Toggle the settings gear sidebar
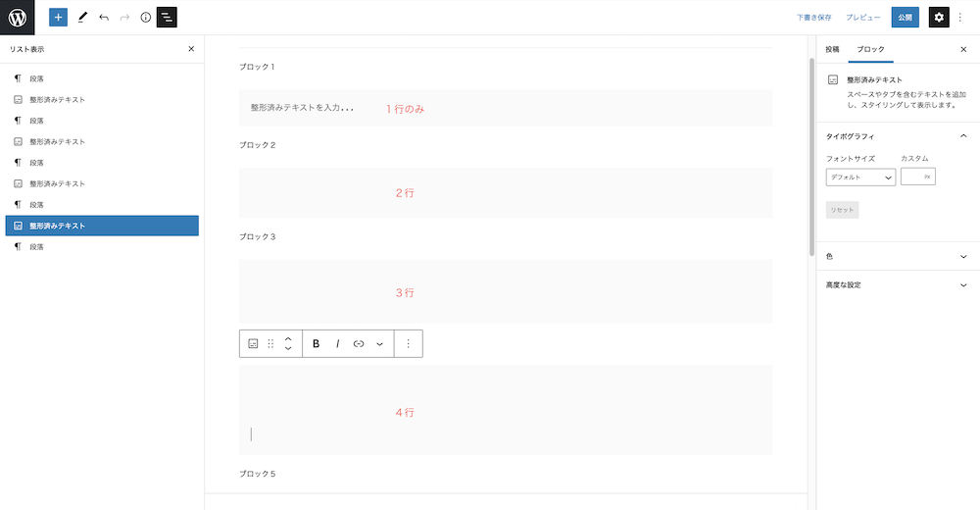The width and height of the screenshot is (980, 510). [x=939, y=18]
